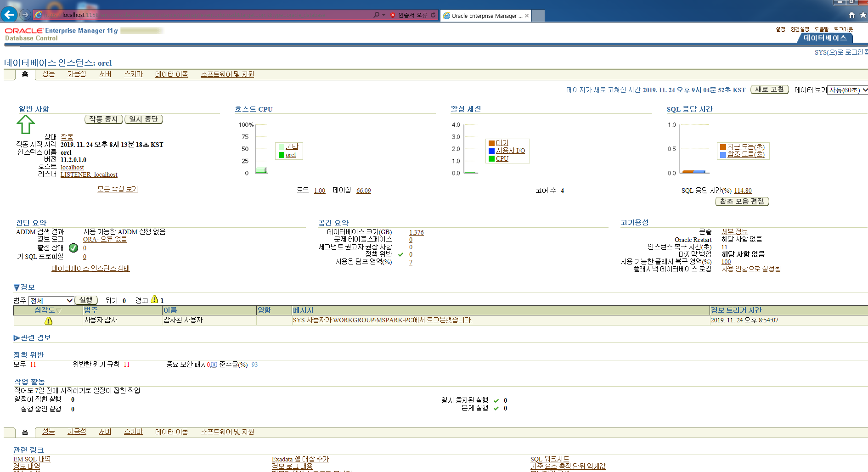Open the SQL 응답 시간 114.80 value link
Screen dimensions: 868x472
click(x=743, y=191)
